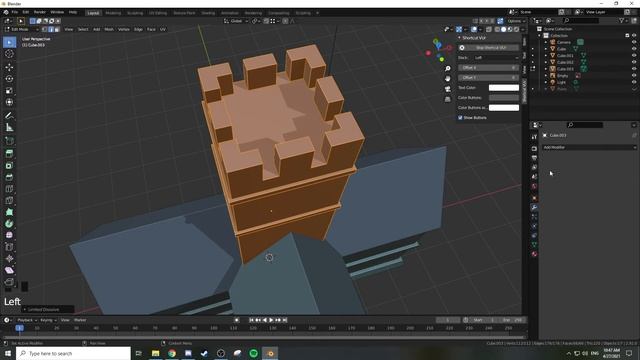The height and width of the screenshot is (360, 640).
Task: Switch to the Sculpting workspace tab
Action: [135, 13]
